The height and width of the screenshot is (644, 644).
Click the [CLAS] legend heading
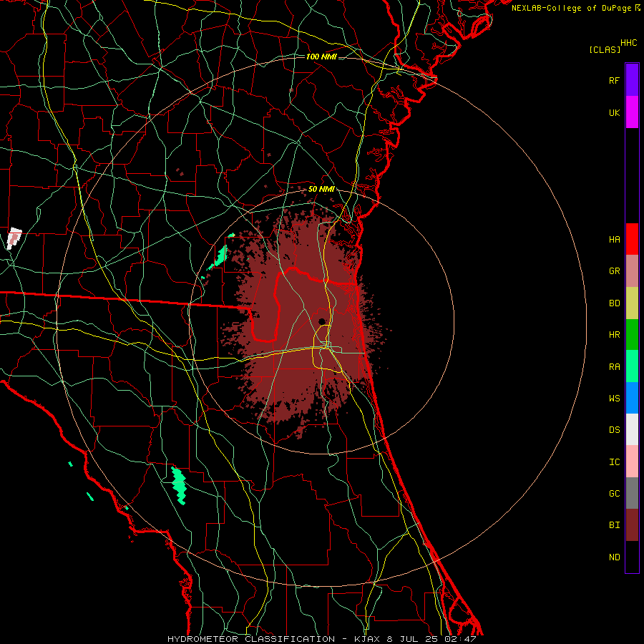[605, 49]
